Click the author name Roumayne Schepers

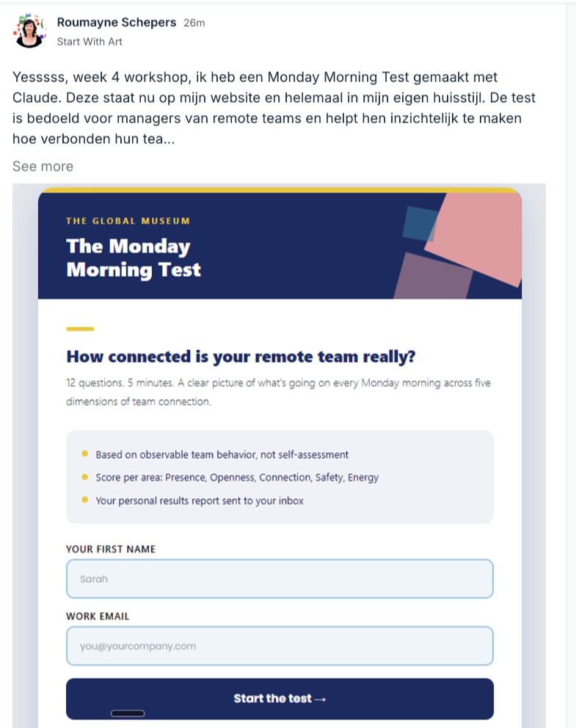(117, 22)
